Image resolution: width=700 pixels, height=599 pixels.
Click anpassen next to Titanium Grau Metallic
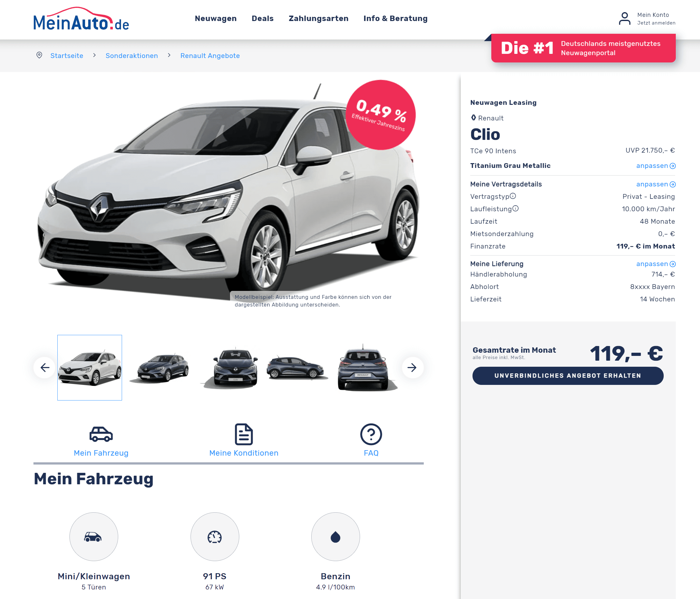pos(656,166)
